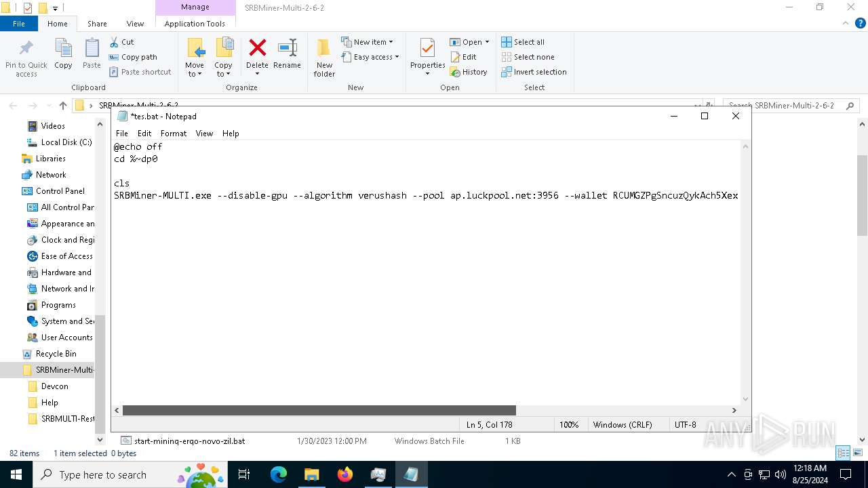Click the Windows (CRLF) status bar entry
Image resolution: width=868 pixels, height=488 pixels.
click(x=623, y=425)
